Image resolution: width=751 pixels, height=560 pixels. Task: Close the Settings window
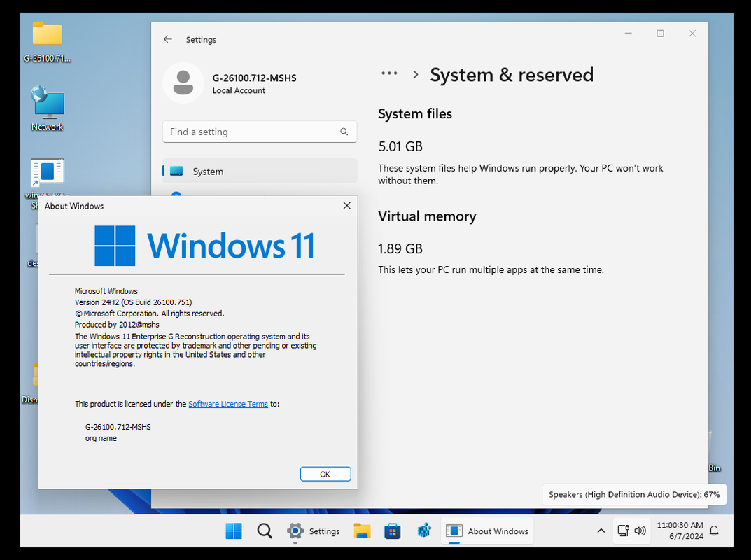(692, 33)
